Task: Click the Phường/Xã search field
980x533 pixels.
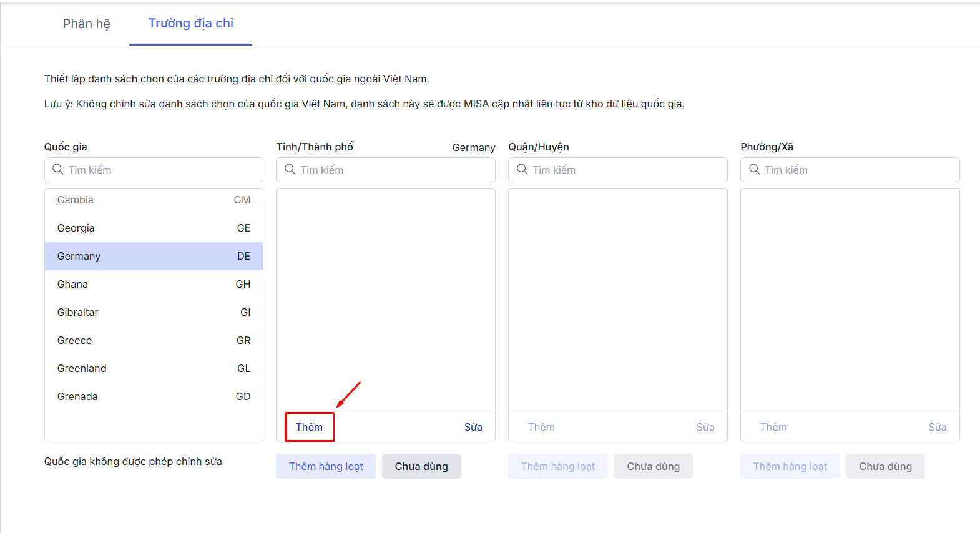Action: coord(850,170)
